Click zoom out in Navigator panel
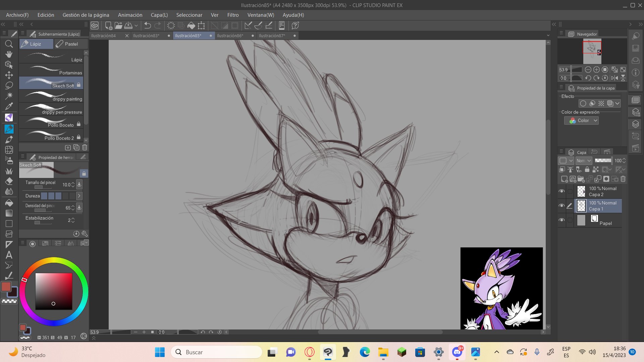The height and width of the screenshot is (362, 644). point(588,70)
